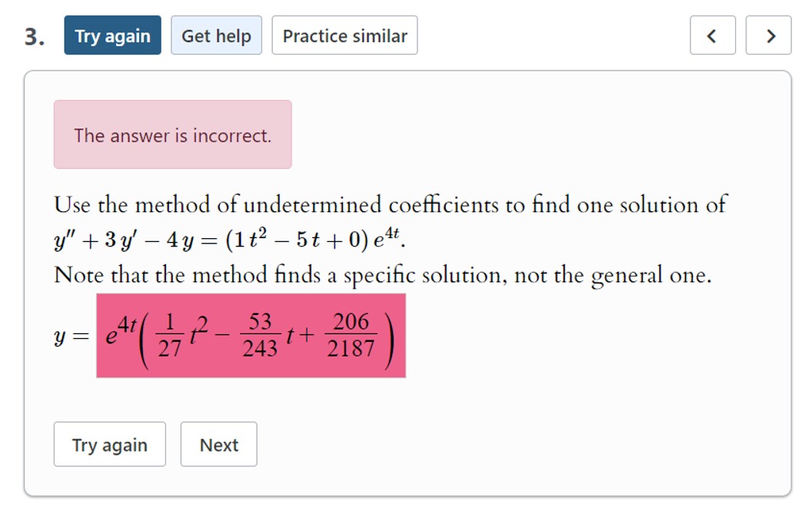Viewport: 812px width, 517px height.
Task: Click the problem number label 3
Action: tap(32, 35)
